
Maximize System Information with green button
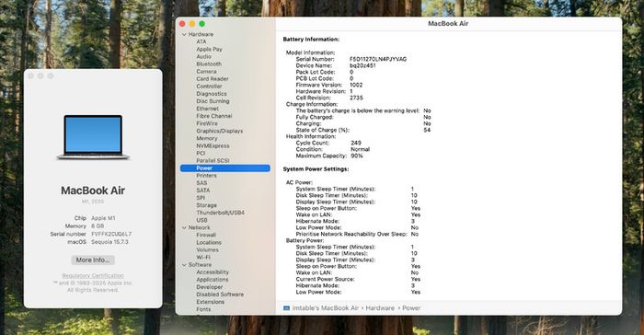[x=202, y=24]
